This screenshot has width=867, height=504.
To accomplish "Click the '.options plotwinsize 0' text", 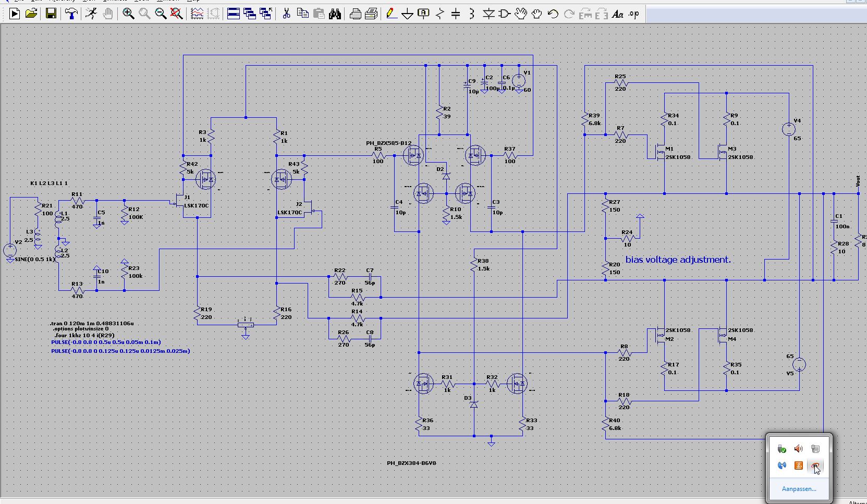I will click(81, 329).
